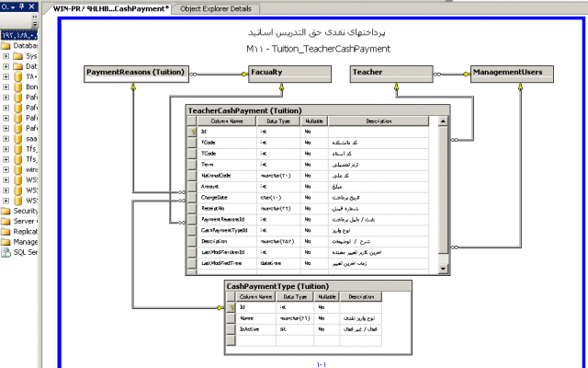Click the LastModifiedTime column name cell
This screenshot has height=368, width=588.
coord(227,264)
